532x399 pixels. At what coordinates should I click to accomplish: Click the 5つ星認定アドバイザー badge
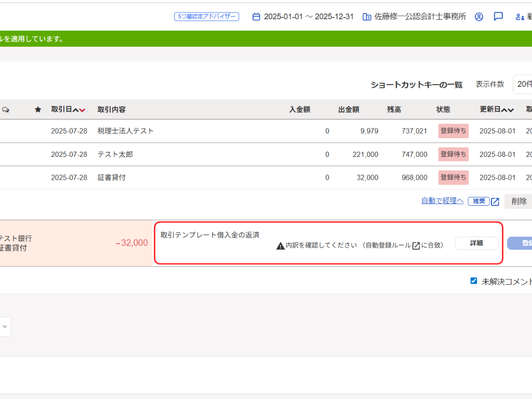pyautogui.click(x=206, y=17)
